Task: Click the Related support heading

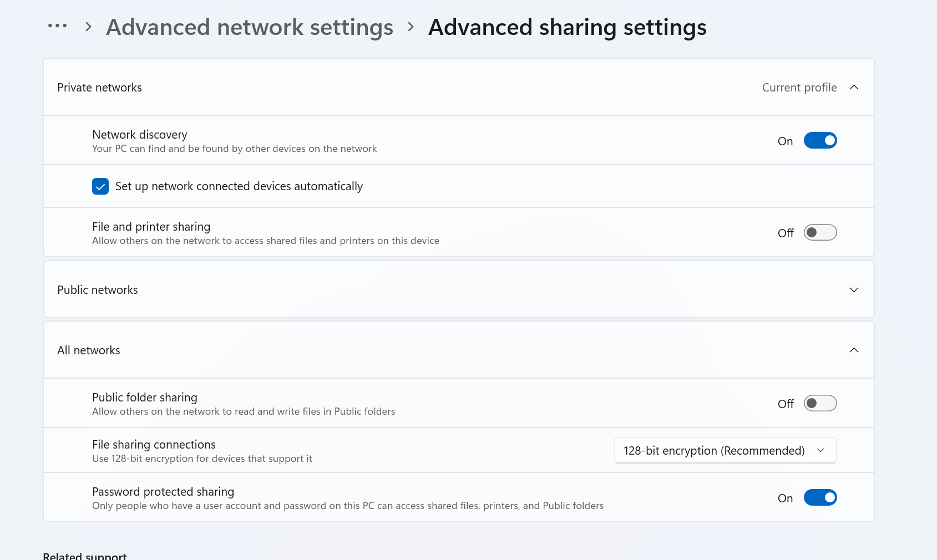Action: click(85, 556)
